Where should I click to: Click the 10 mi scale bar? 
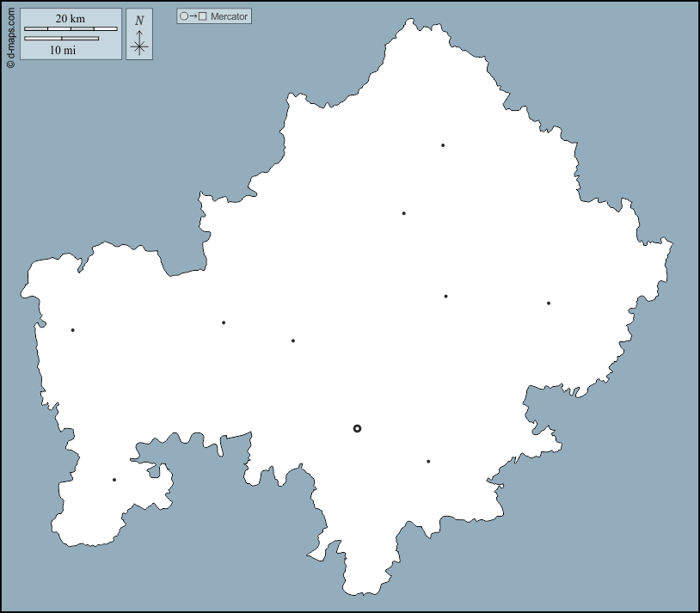point(61,39)
